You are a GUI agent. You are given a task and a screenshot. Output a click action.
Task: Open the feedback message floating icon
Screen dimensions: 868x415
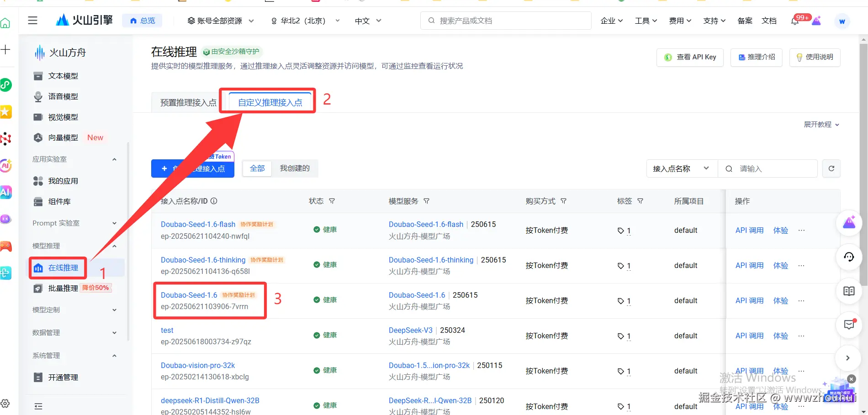click(849, 325)
